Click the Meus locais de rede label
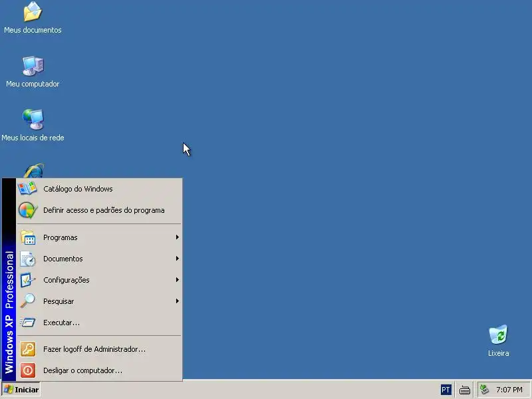 click(33, 138)
